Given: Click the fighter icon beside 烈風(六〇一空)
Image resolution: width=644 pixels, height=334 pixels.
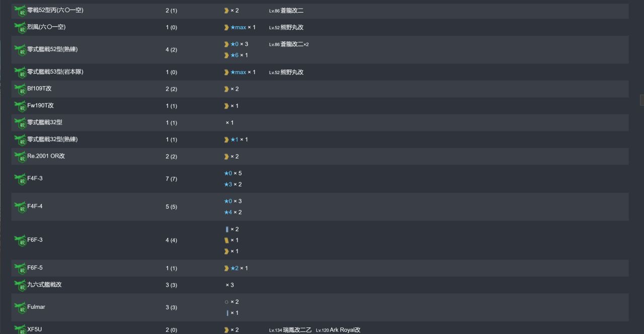Looking at the screenshot, I should pyautogui.click(x=20, y=28).
